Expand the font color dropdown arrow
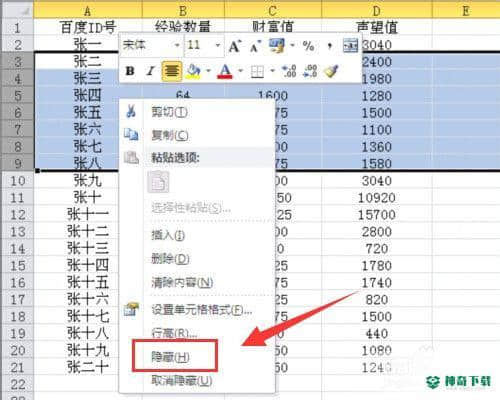 coord(240,71)
